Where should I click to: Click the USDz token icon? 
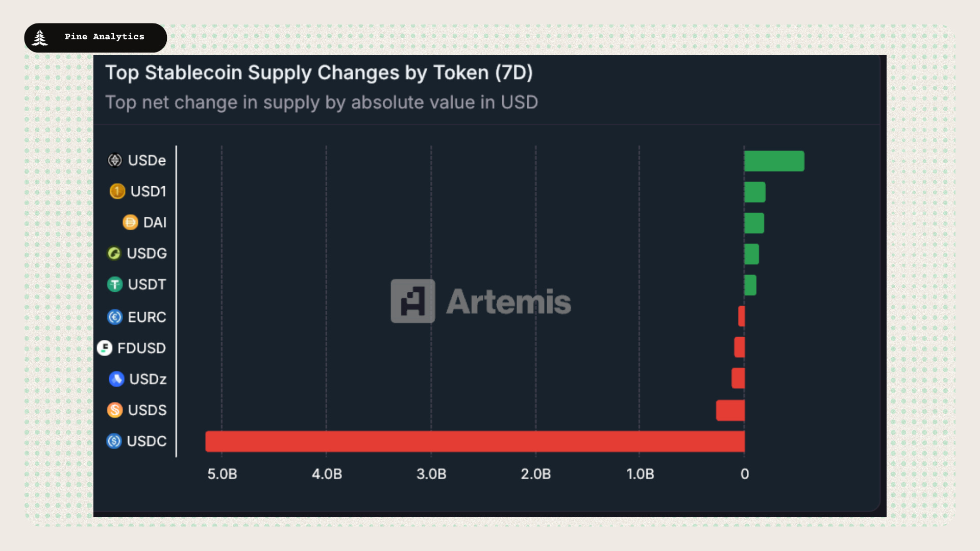(x=116, y=379)
